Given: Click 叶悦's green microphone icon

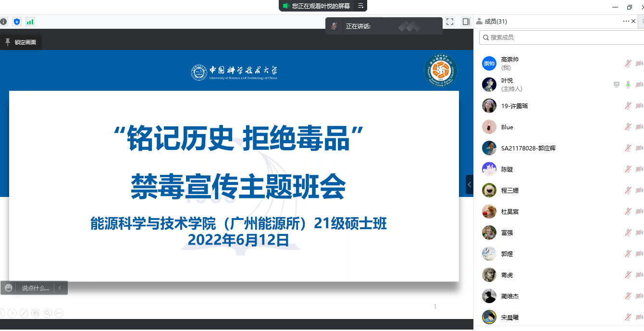Looking at the screenshot, I should 628,85.
